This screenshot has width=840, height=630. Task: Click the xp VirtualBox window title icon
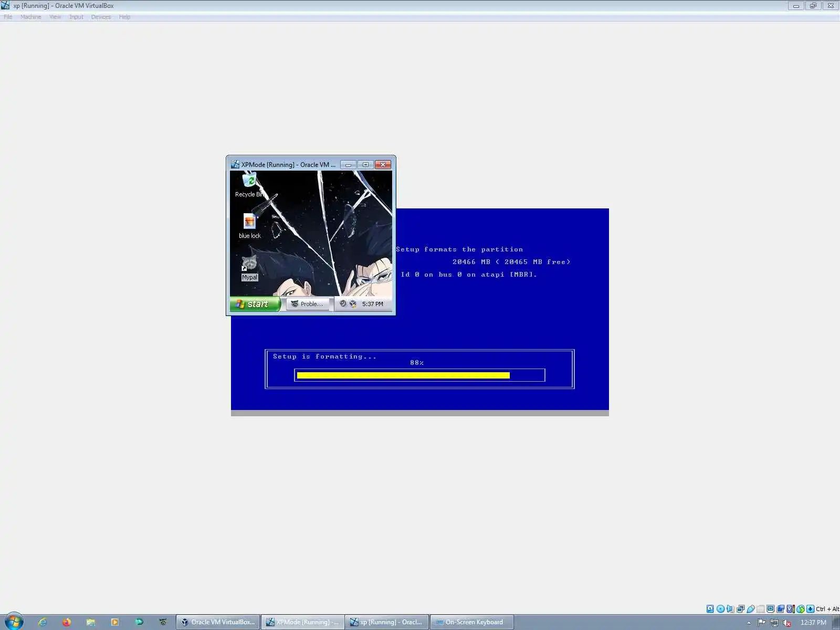(5, 5)
